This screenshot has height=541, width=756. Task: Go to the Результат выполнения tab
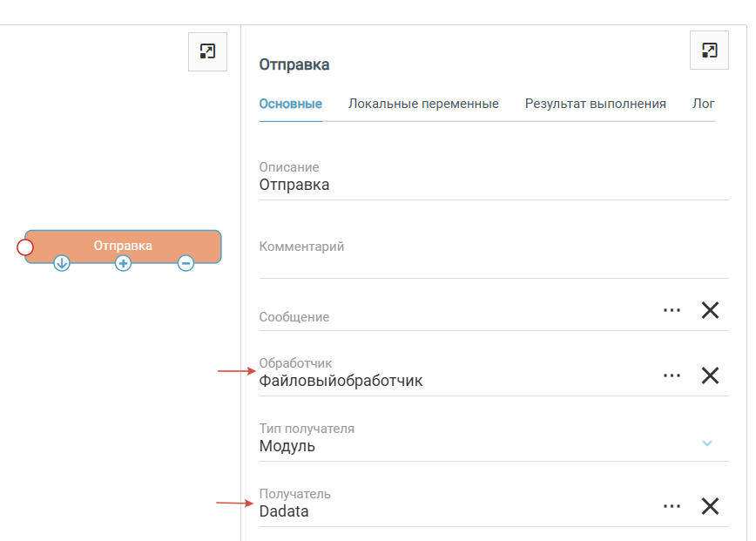595,104
